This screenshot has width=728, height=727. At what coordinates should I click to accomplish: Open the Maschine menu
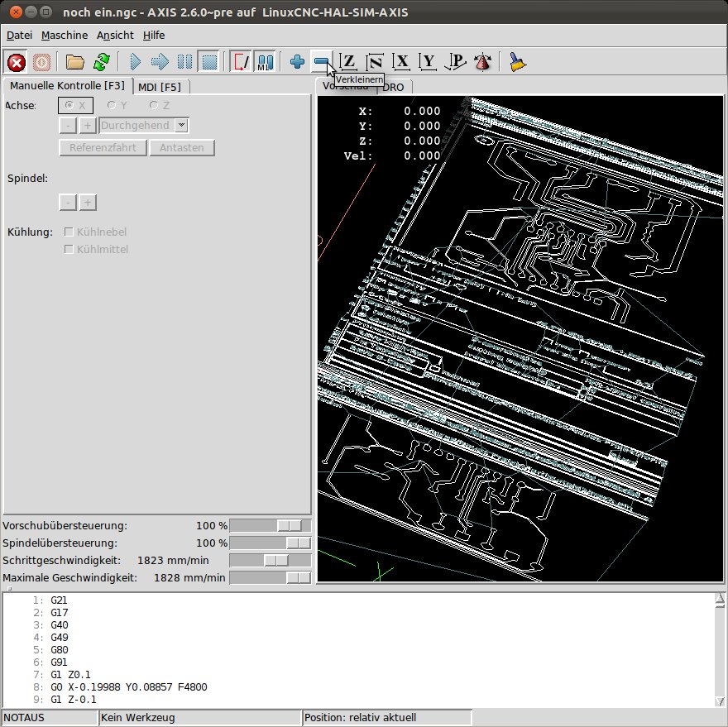65,36
